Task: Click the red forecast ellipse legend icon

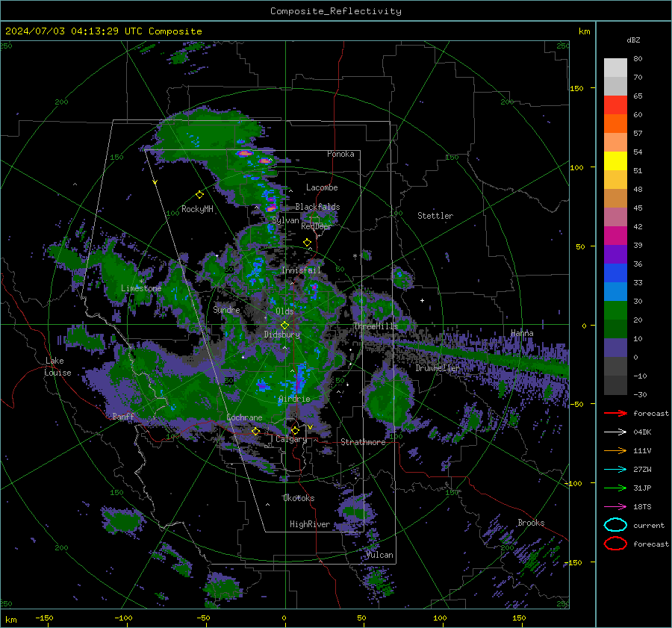Action: point(615,544)
